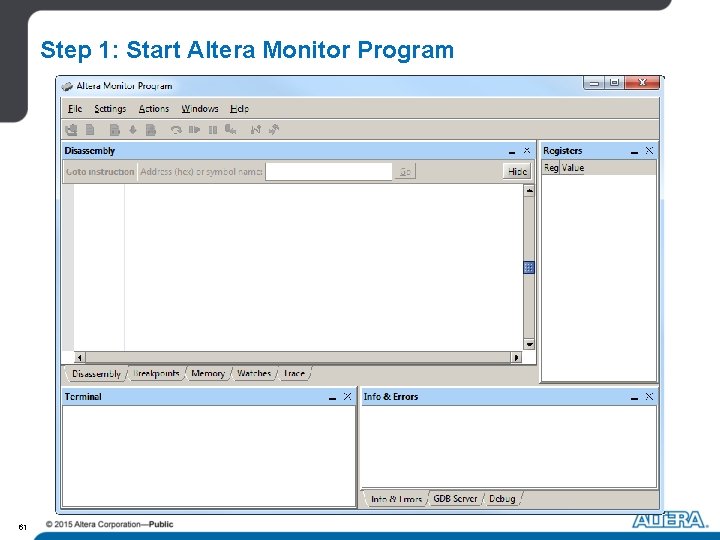Maximize the Altera Monitor Program window

614,83
